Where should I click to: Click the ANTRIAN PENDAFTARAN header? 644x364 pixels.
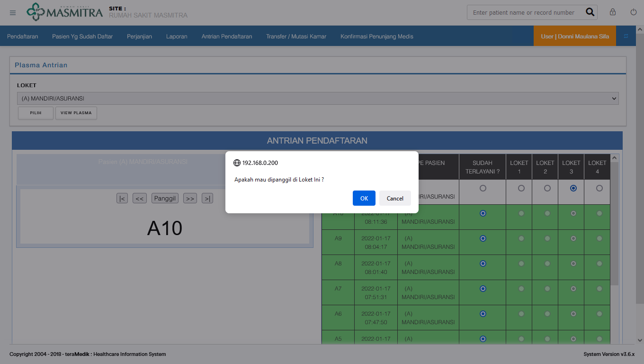317,141
